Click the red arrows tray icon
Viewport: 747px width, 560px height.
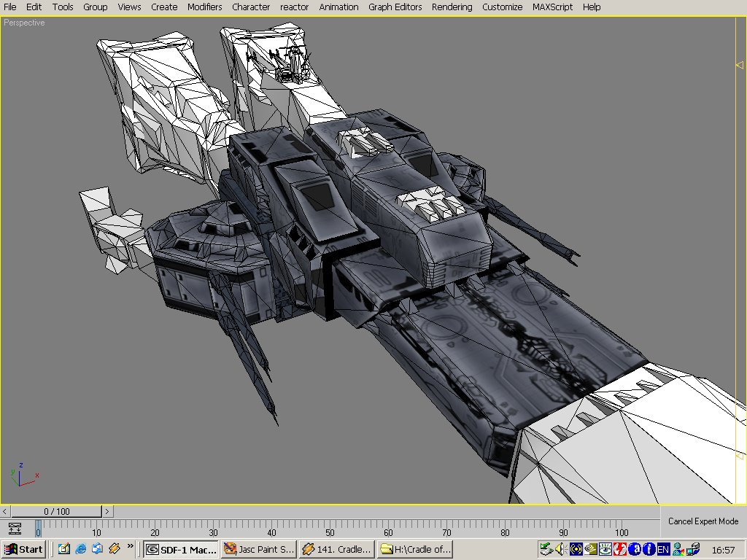[620, 549]
